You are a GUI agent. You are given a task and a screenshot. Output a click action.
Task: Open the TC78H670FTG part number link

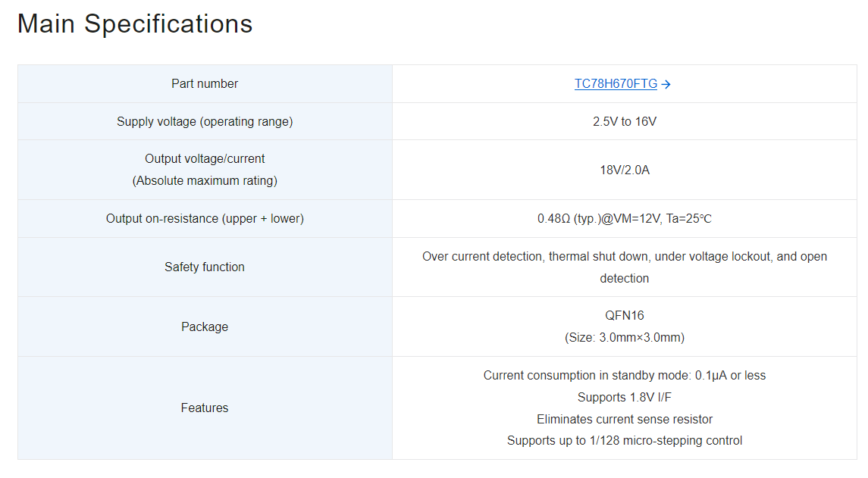(x=616, y=83)
